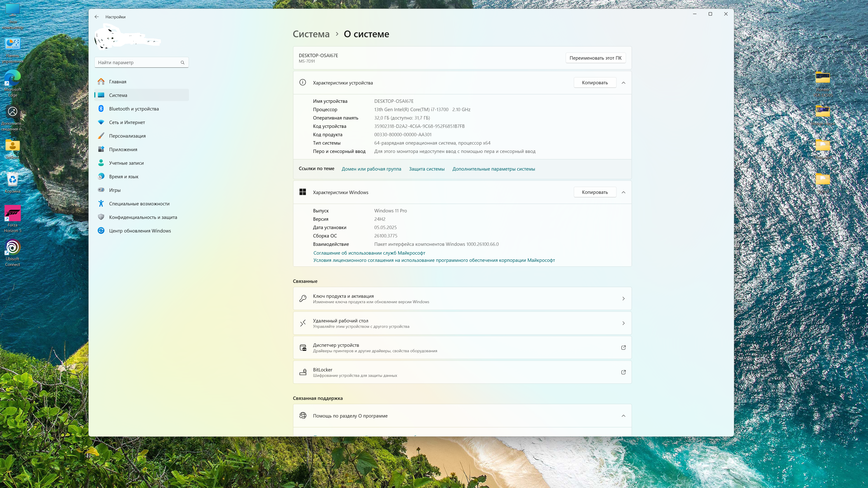Click the Bluetooth icon in sidebar
The width and height of the screenshot is (868, 488).
pyautogui.click(x=101, y=108)
